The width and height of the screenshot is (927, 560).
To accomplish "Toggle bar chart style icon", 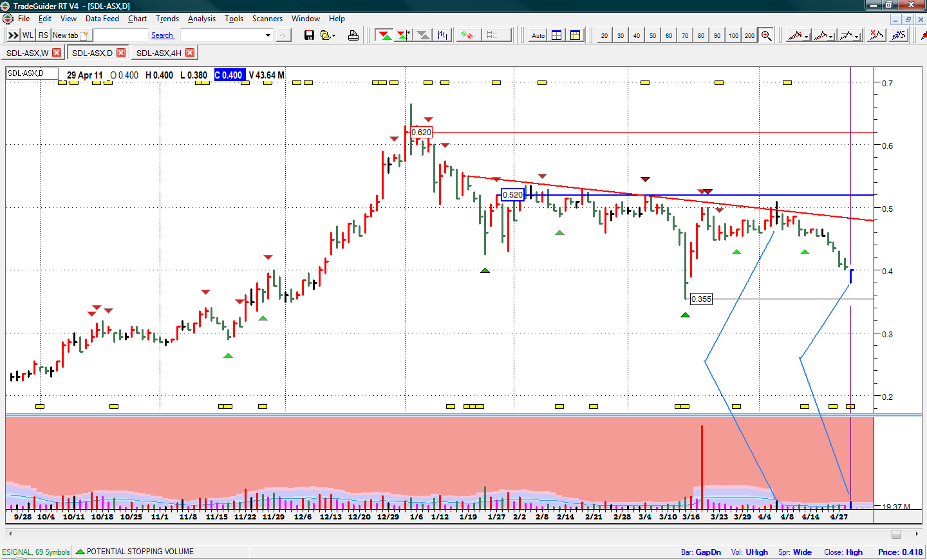I will point(442,35).
